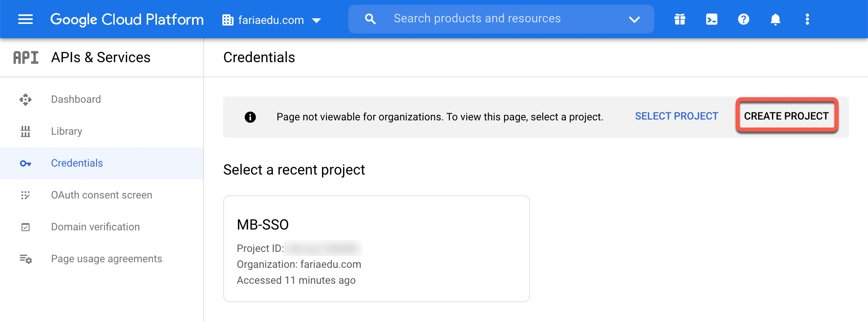Viewport: 868px width, 322px height.
Task: Open Domain verification page
Action: [x=102, y=227]
